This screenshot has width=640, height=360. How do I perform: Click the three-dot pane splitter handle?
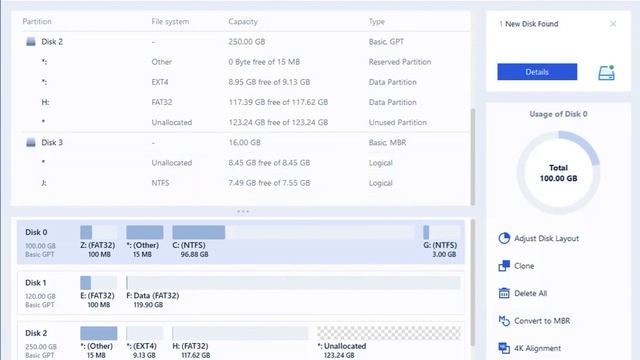coord(243,211)
